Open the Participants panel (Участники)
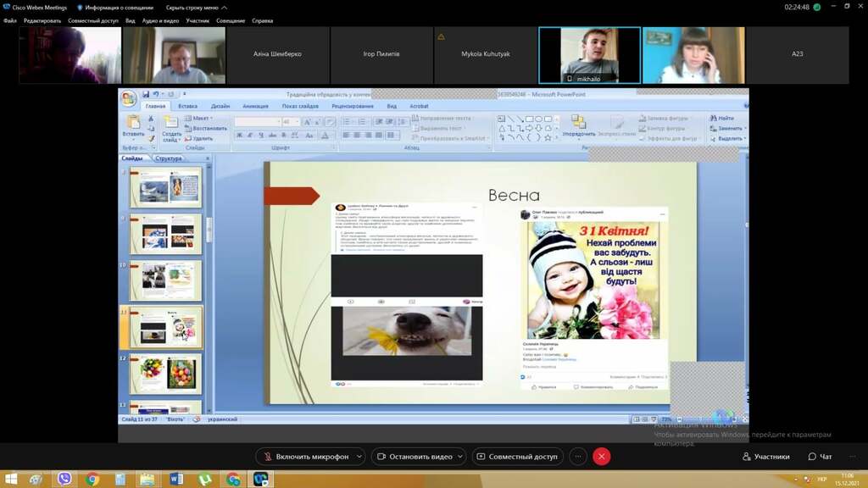This screenshot has height=488, width=868. click(x=765, y=457)
